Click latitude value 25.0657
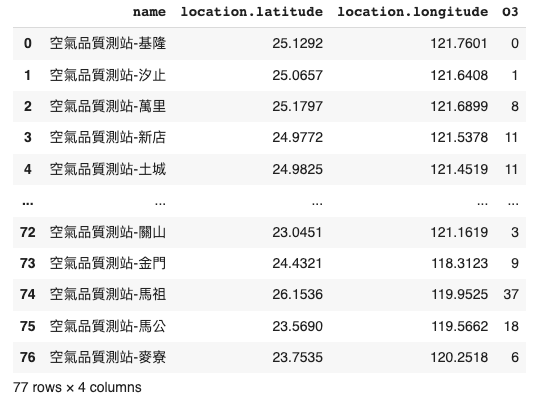 tap(297, 75)
